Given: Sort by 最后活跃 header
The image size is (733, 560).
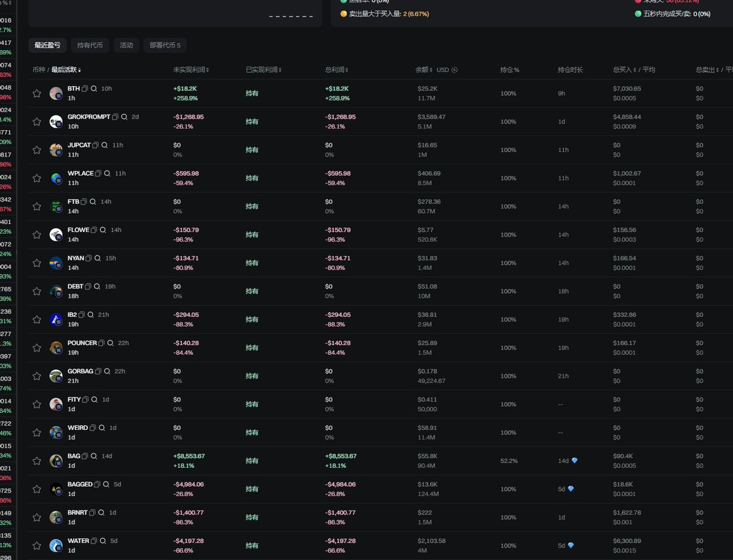Looking at the screenshot, I should pos(66,70).
